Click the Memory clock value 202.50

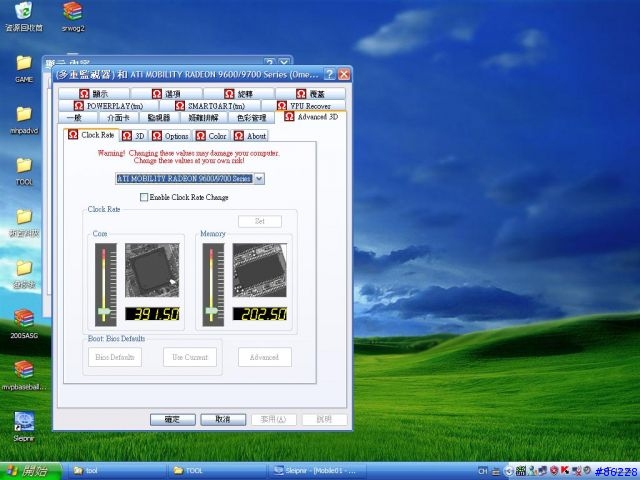click(x=260, y=314)
